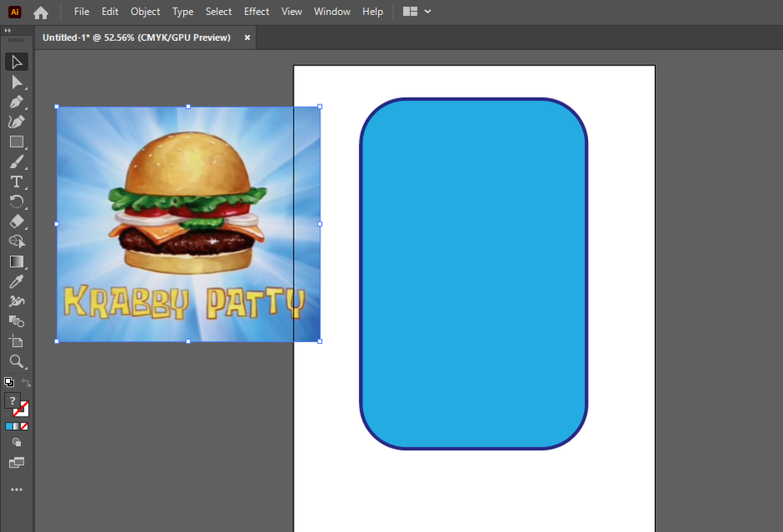Viewport: 783px width, 532px height.
Task: Select the Pen tool
Action: (x=17, y=102)
